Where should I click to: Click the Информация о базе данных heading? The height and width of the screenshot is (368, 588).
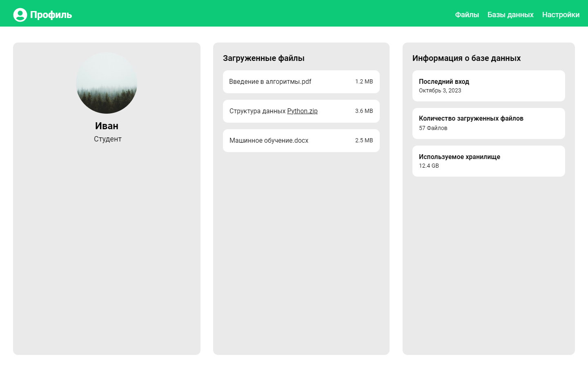466,58
